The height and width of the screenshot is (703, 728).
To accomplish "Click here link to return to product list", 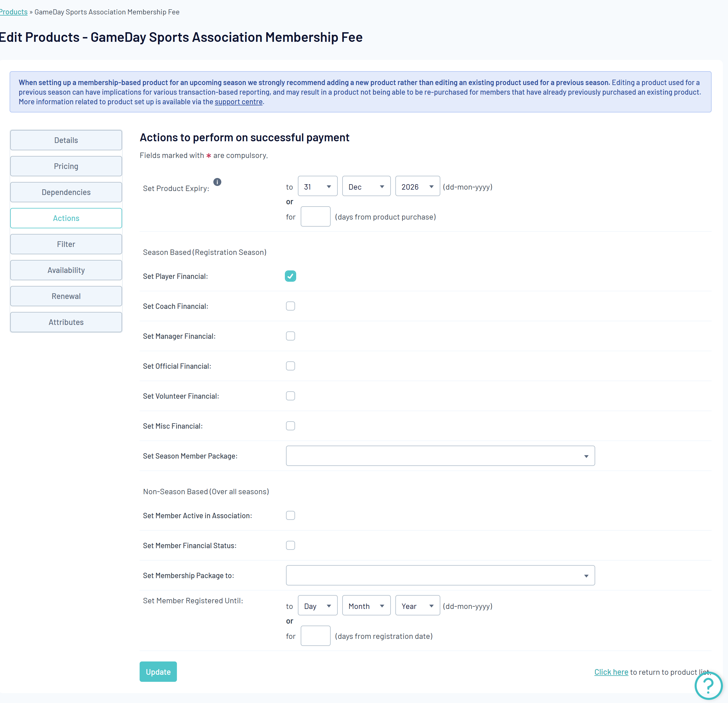I will point(611,672).
